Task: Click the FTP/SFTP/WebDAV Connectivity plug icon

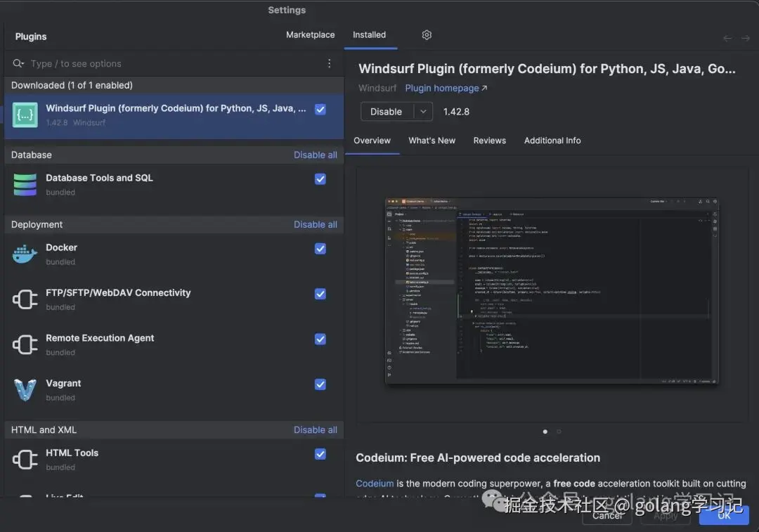Action: point(25,299)
